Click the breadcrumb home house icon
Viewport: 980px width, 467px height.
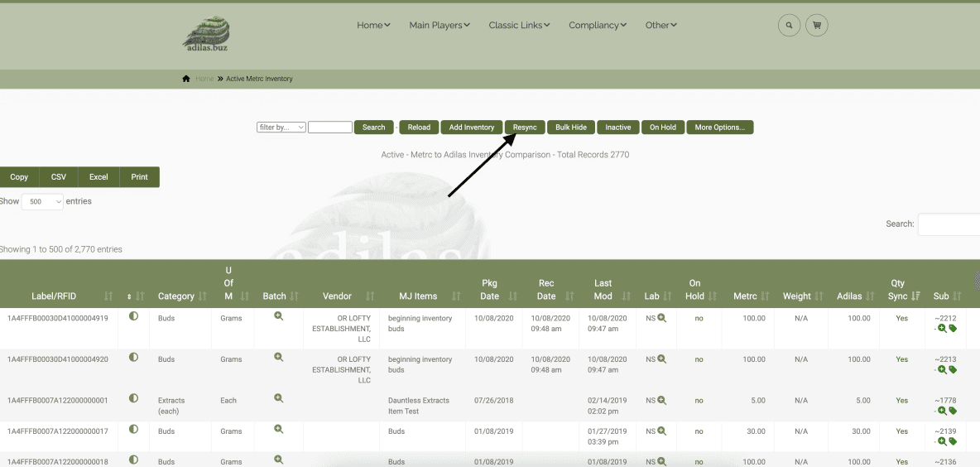coord(186,79)
